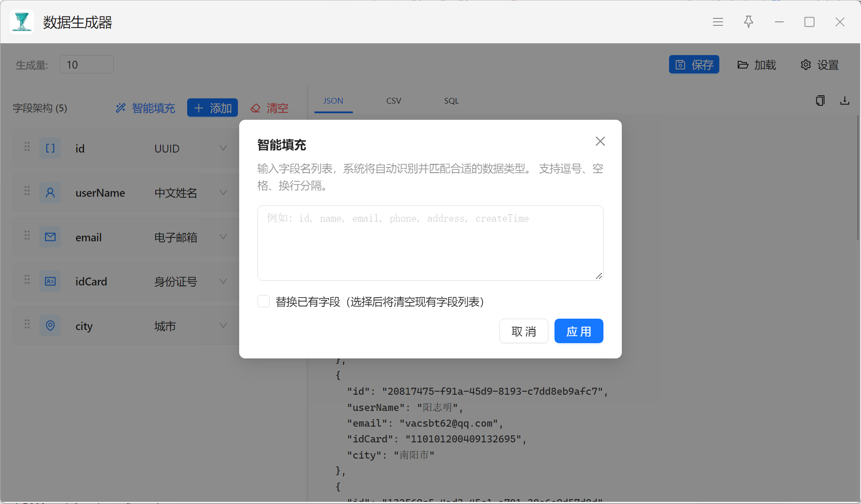
Task: Click the city field location icon
Action: point(50,326)
